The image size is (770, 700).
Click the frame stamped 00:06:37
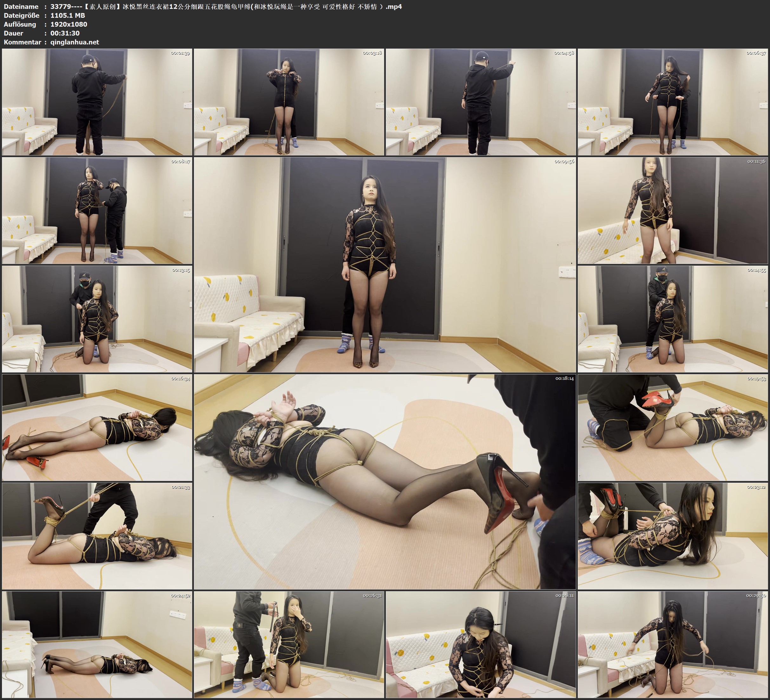pyautogui.click(x=673, y=102)
